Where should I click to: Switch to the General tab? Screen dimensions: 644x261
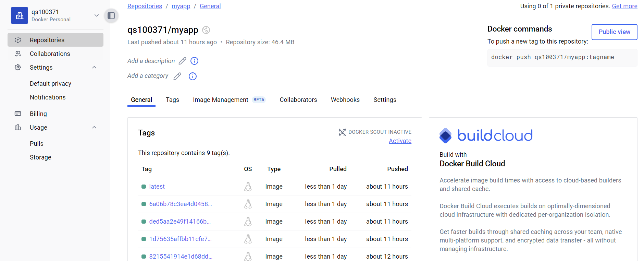pos(141,100)
